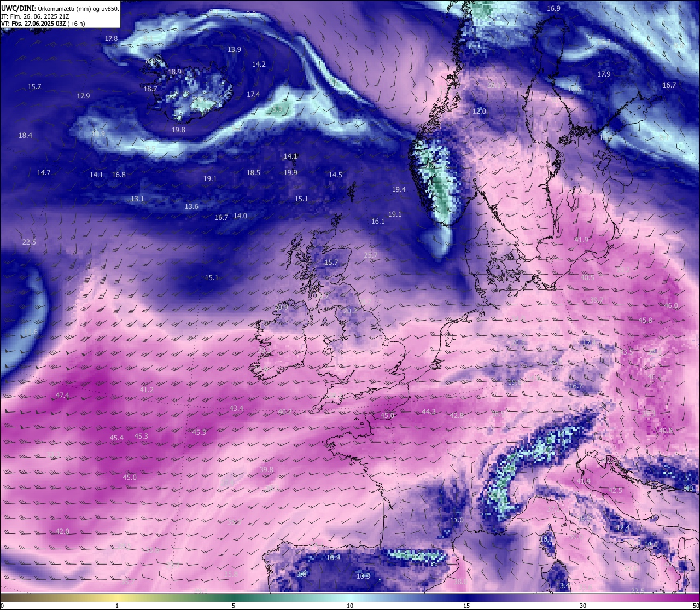The height and width of the screenshot is (610, 700).
Task: Click the 13.1 value
Action: pos(137,199)
